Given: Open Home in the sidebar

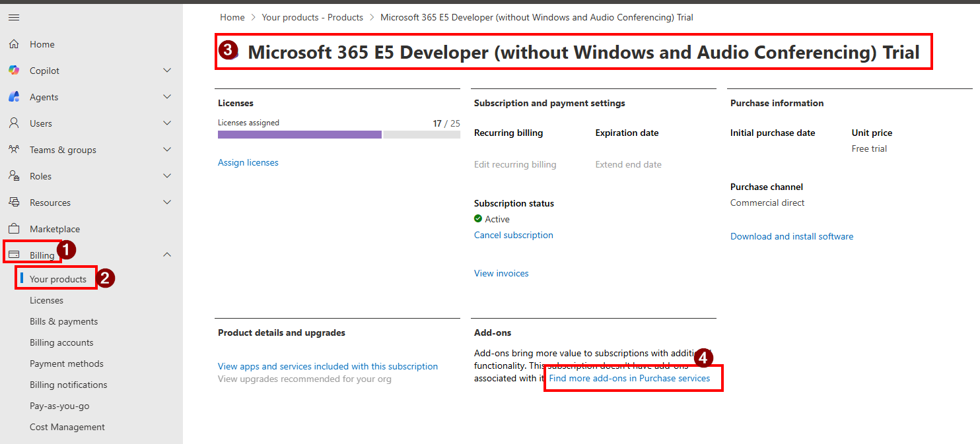Looking at the screenshot, I should [42, 44].
